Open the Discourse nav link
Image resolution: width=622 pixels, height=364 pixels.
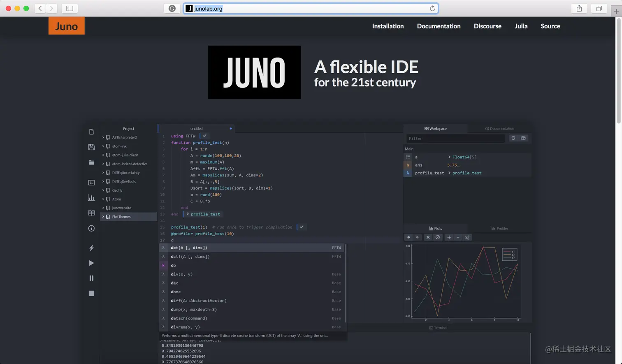(x=487, y=26)
